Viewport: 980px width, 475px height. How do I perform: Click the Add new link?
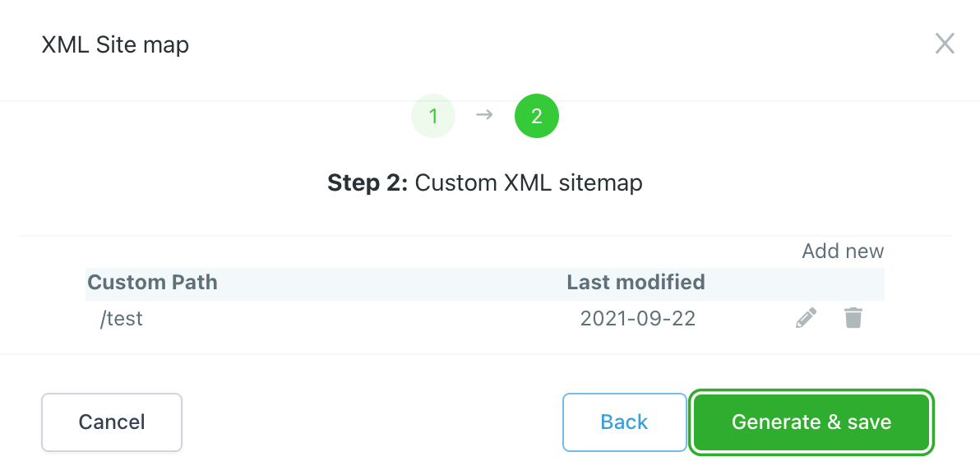click(x=843, y=251)
